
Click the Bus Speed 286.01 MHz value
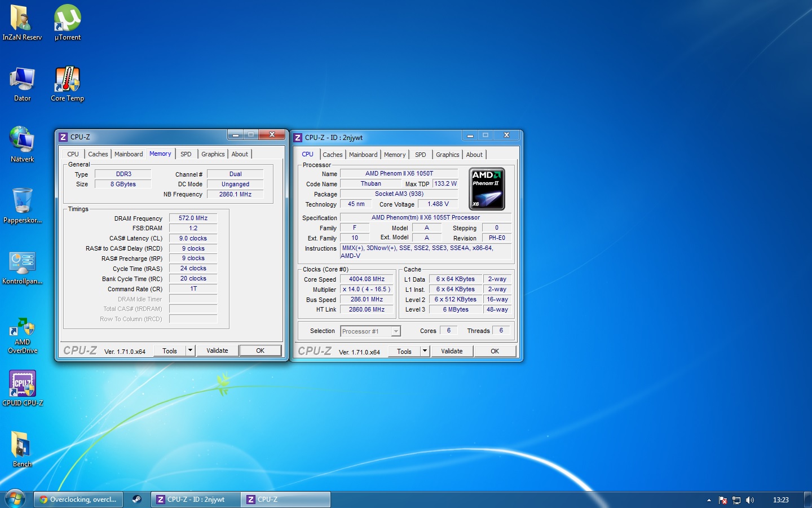point(367,299)
